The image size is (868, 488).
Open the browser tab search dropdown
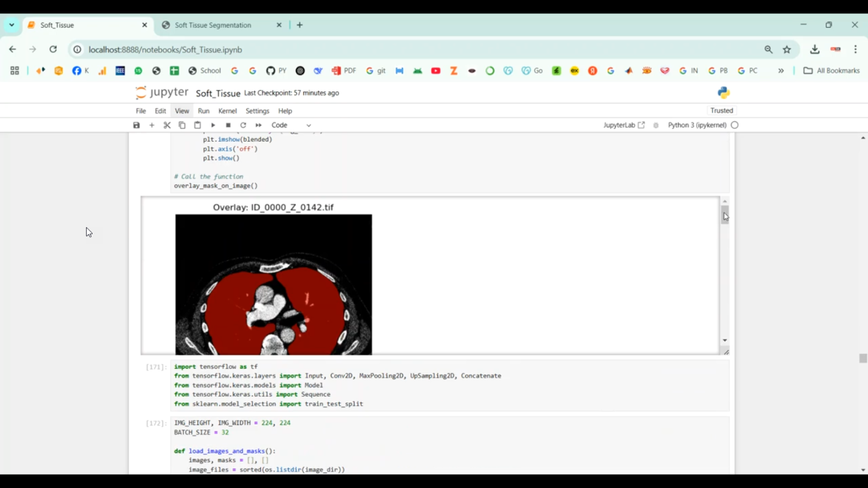point(12,25)
